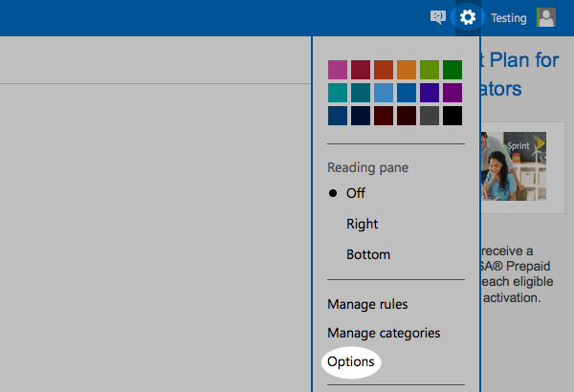This screenshot has height=392, width=574.
Task: Open Manage rules from settings menu
Action: pos(367,304)
